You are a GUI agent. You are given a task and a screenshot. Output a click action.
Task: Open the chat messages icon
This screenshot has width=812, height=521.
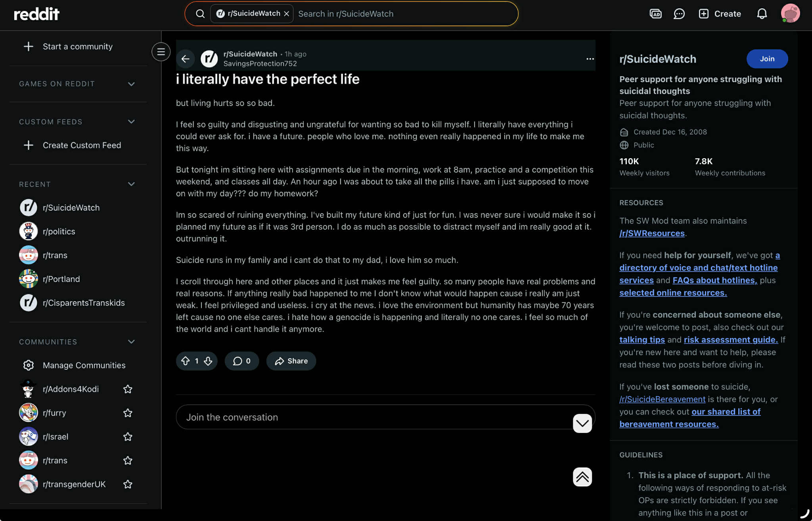tap(679, 14)
